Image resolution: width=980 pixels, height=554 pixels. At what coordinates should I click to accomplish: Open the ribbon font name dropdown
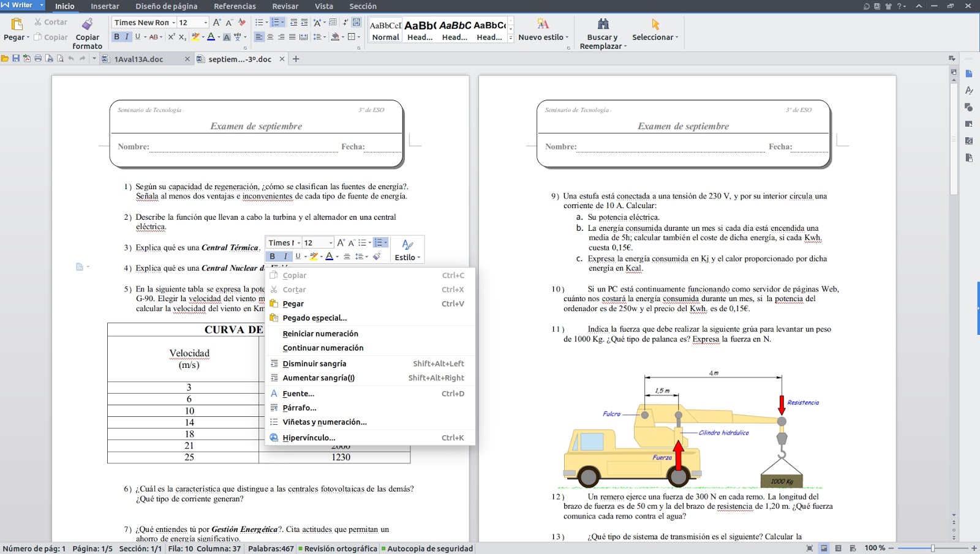(173, 23)
